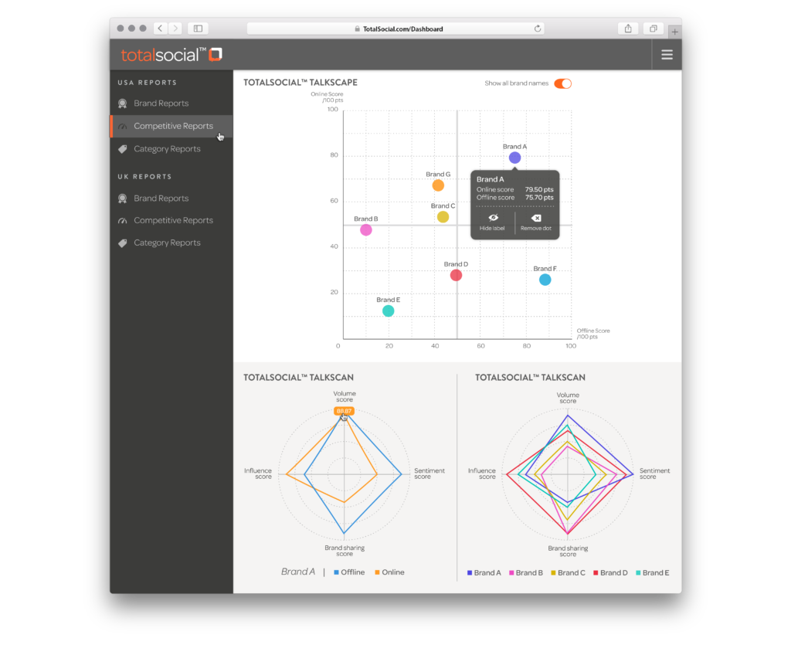The height and width of the screenshot is (672, 791).
Task: Click Hide label eye icon for Brand A
Action: 493,218
